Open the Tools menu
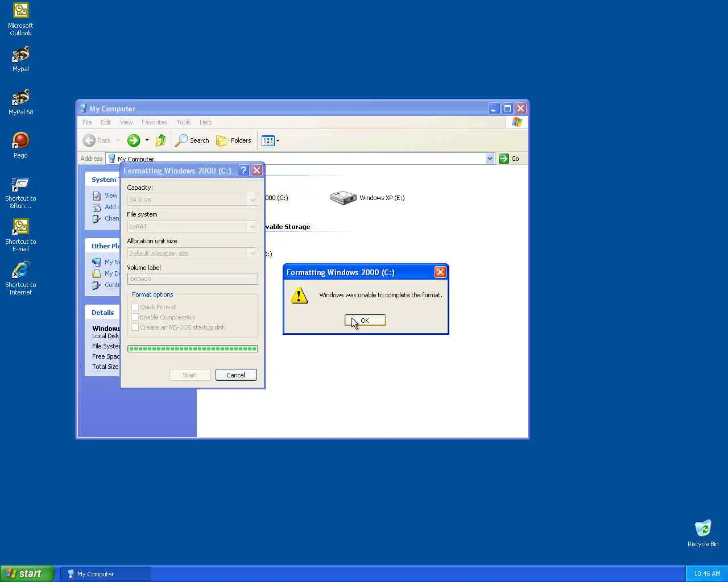 (x=184, y=122)
